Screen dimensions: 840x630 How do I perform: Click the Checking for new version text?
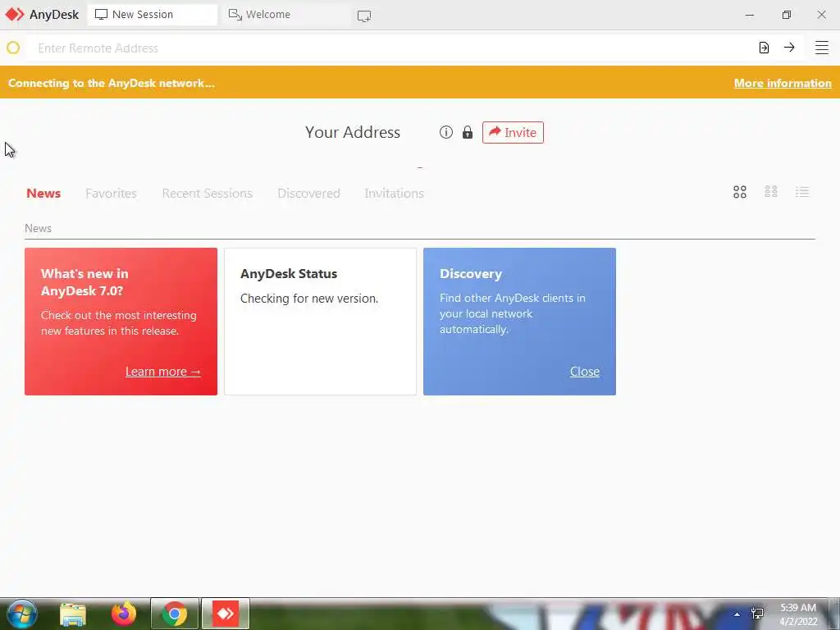[309, 299]
